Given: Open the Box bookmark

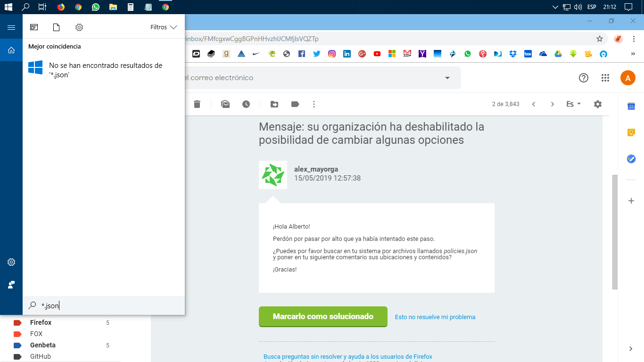Looking at the screenshot, I should pos(528,54).
